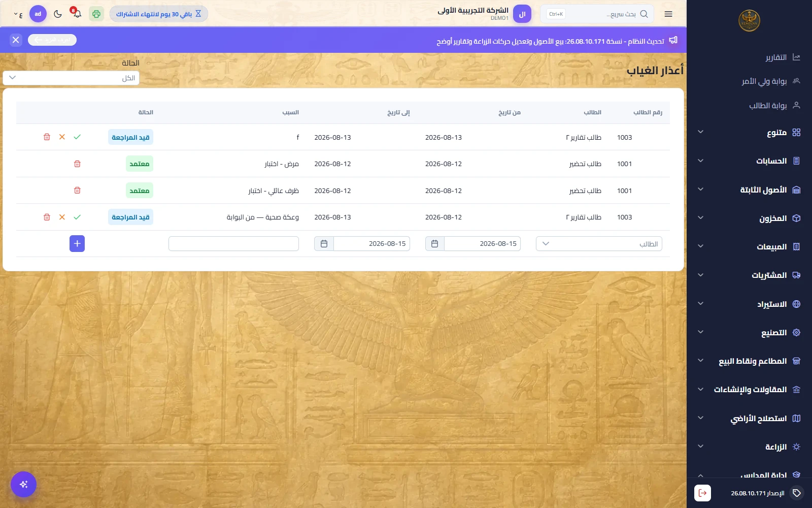Click the أعذار الغياب page title

click(655, 70)
